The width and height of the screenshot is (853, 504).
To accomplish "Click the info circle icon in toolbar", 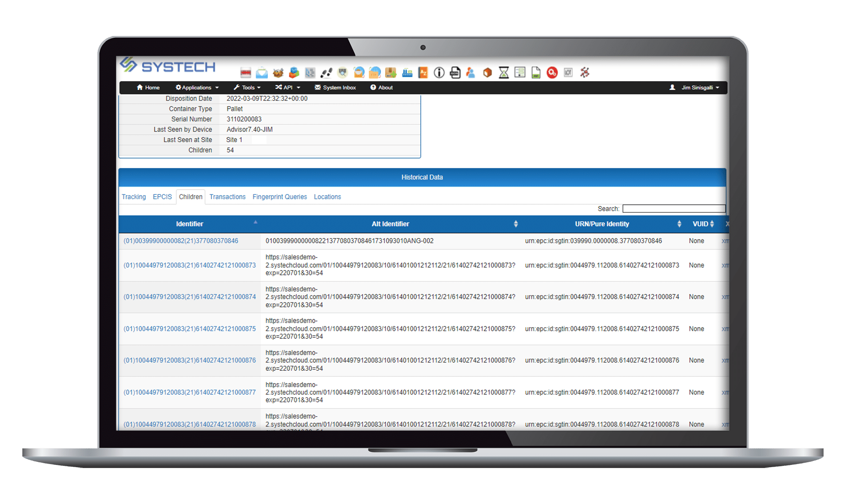I will tap(438, 72).
